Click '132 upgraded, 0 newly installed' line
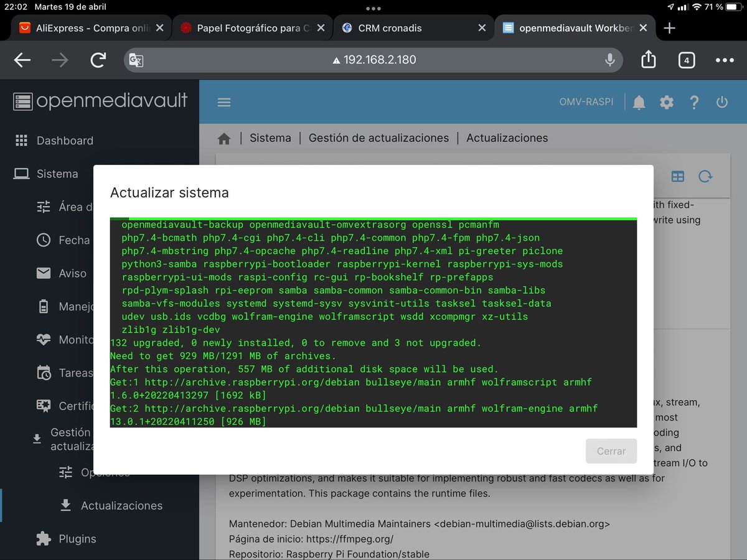 coord(295,343)
